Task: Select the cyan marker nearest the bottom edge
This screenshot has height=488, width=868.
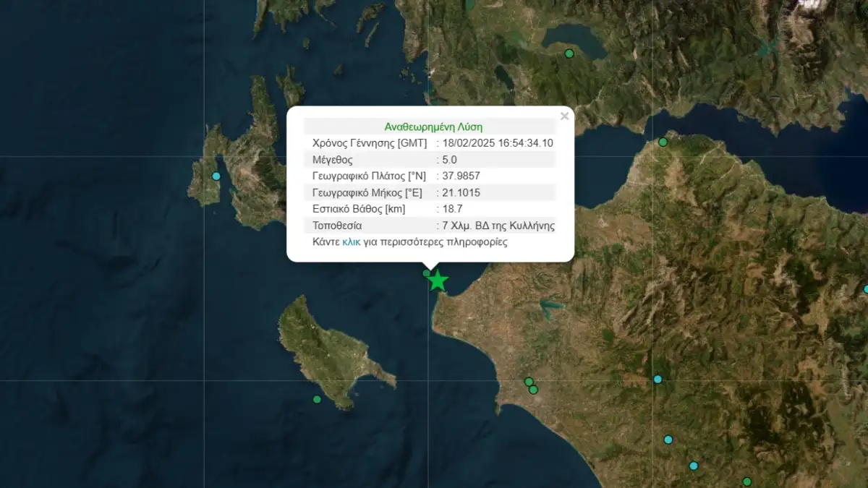Action: 694,466
